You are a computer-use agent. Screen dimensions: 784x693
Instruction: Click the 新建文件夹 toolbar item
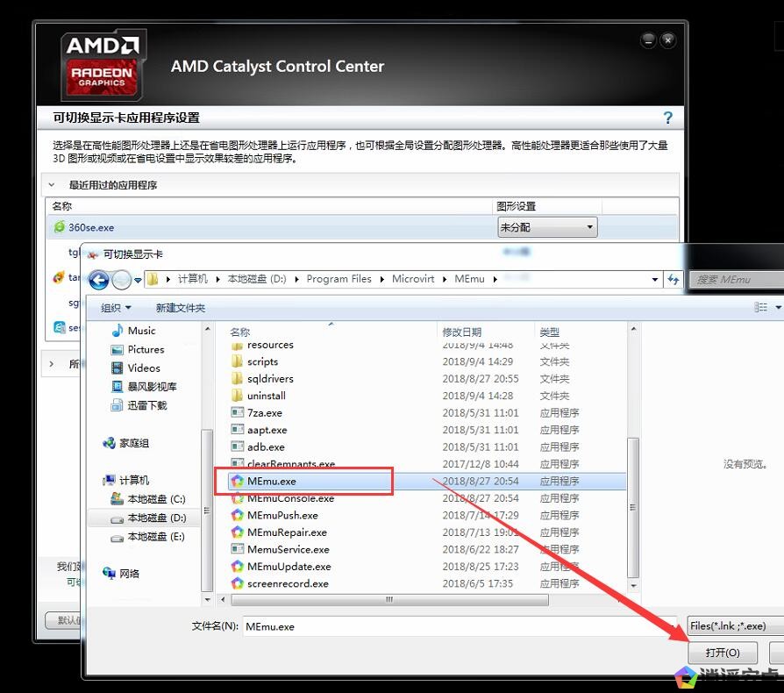(x=181, y=308)
